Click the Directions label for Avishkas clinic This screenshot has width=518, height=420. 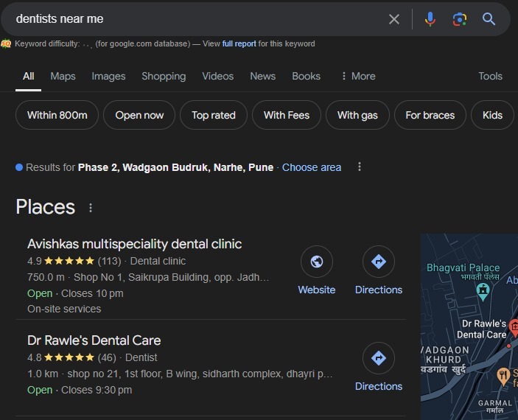379,290
